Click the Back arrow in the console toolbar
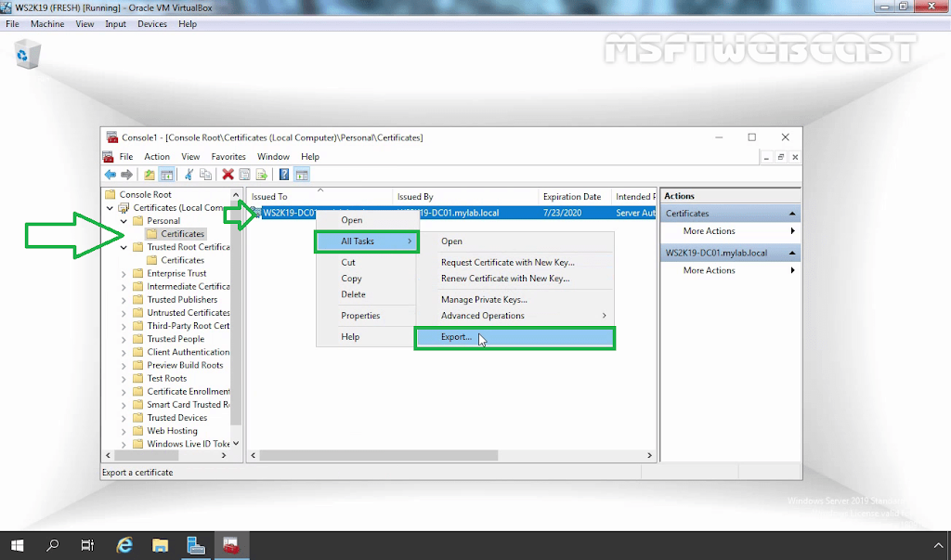 110,175
